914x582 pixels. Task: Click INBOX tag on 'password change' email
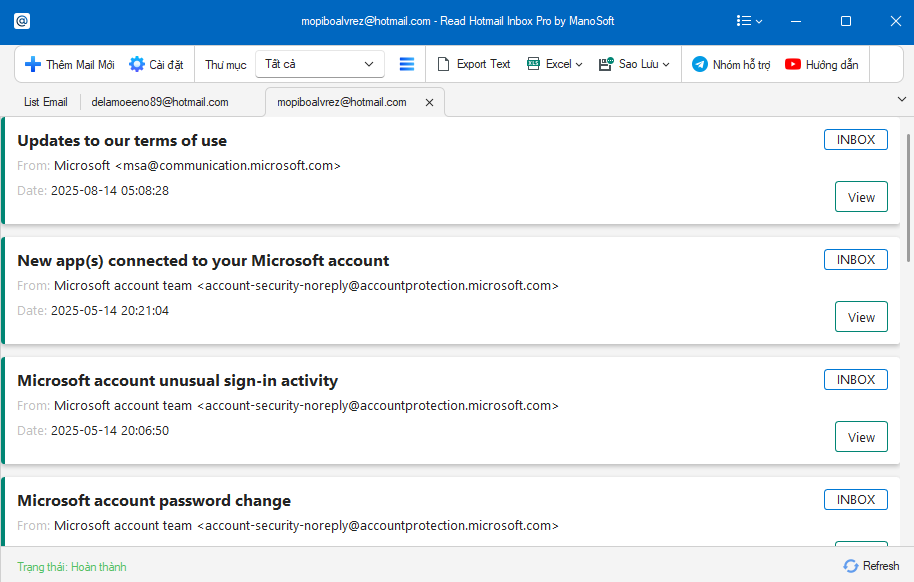click(856, 500)
